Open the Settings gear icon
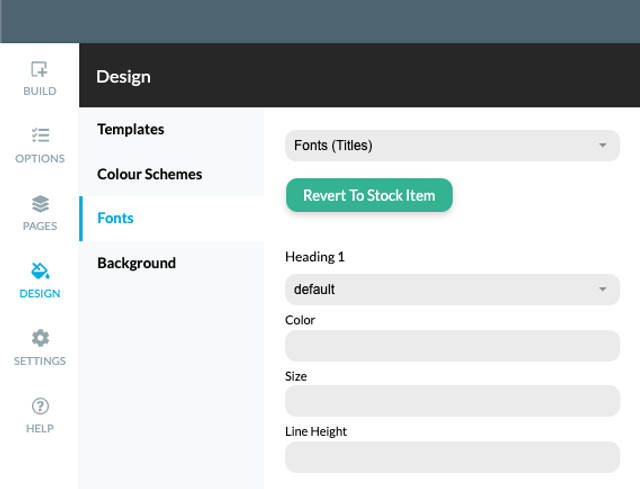Screen dimensions: 640x489 click(x=40, y=338)
